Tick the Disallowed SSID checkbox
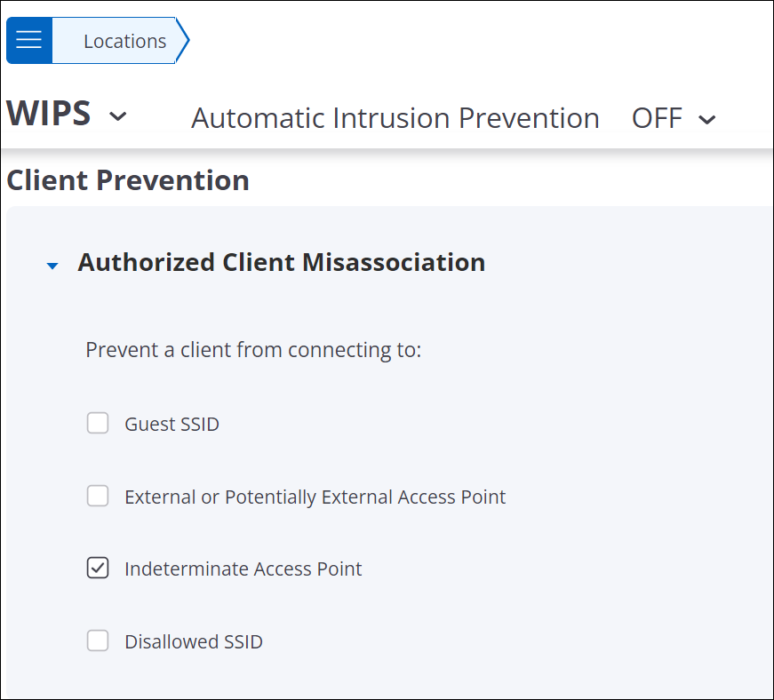 click(98, 640)
